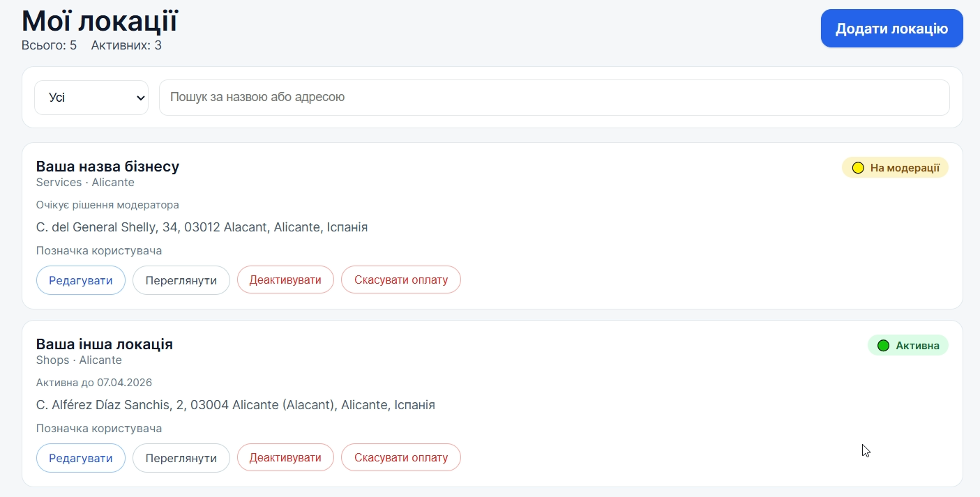This screenshot has width=980, height=497.
Task: Open the 'Усі' status filter dropdown
Action: [91, 98]
